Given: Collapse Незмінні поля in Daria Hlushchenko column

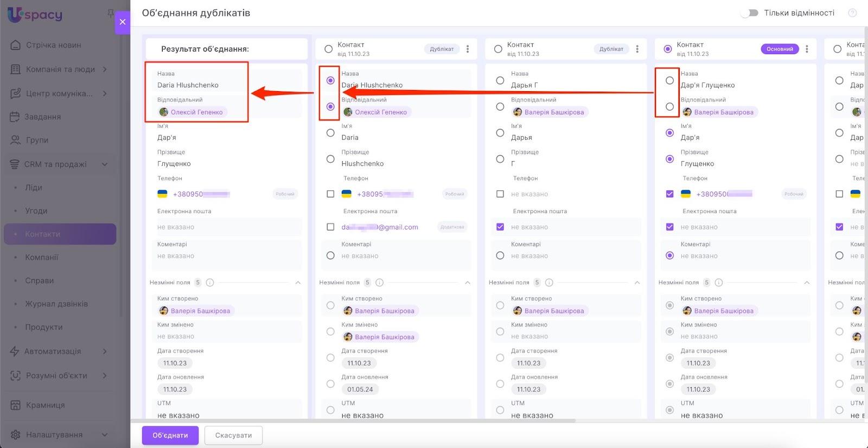Looking at the screenshot, I should [x=468, y=283].
